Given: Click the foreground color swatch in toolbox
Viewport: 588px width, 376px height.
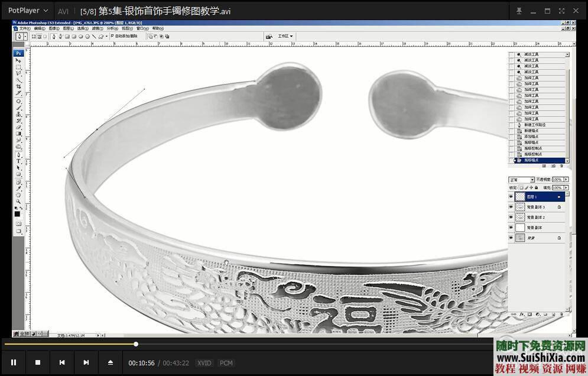Looking at the screenshot, I should [17, 213].
